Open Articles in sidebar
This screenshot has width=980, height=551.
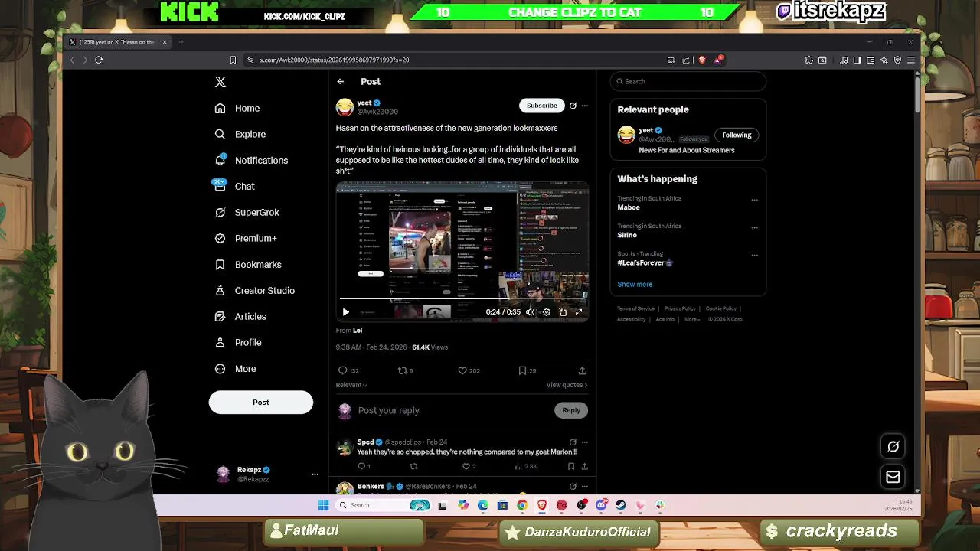[240, 317]
